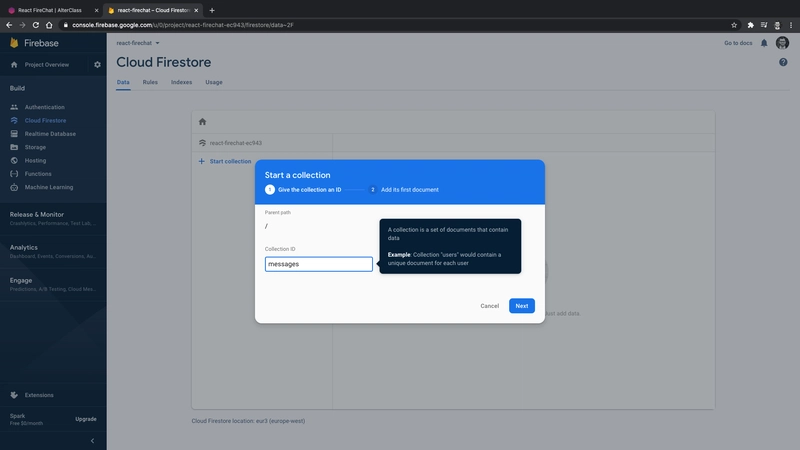This screenshot has width=800, height=450.
Task: Collapse the sidebar with chevron
Action: pos(92,441)
